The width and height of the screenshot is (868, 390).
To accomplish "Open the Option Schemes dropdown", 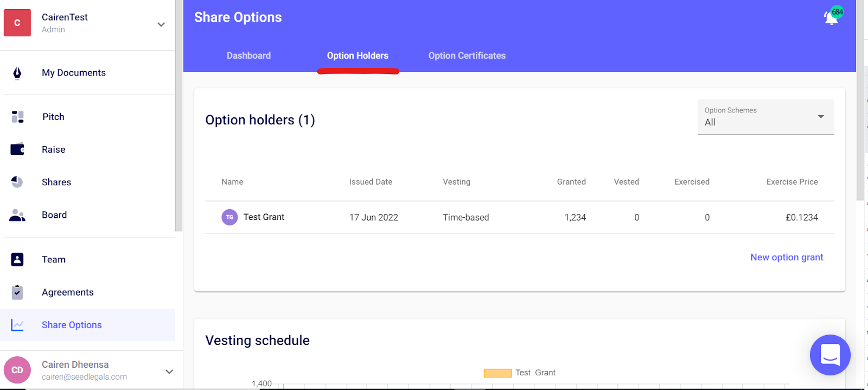I will point(765,117).
